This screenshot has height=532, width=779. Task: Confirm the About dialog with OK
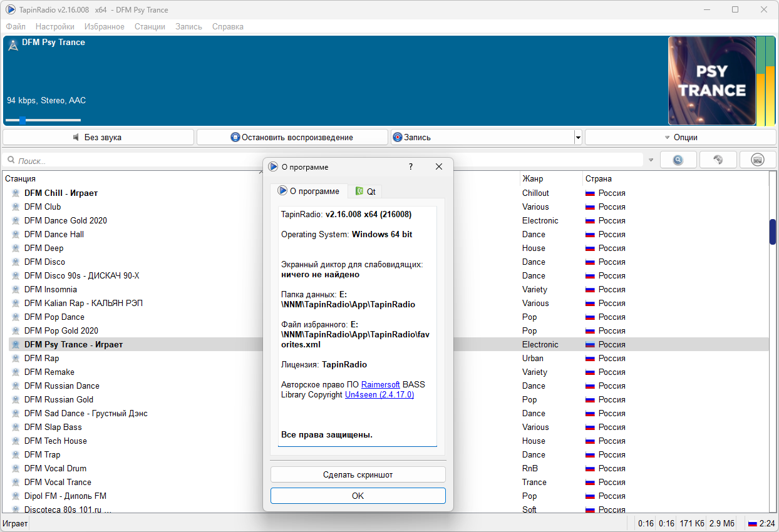[x=358, y=496]
